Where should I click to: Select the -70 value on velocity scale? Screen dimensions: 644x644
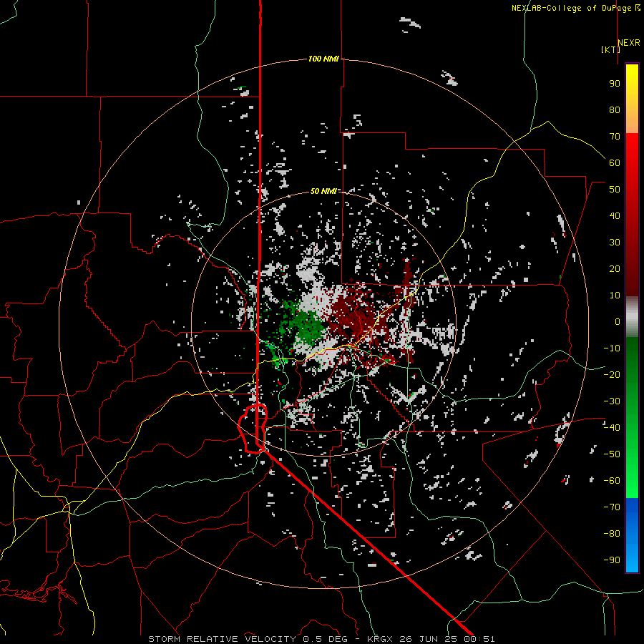pos(612,507)
